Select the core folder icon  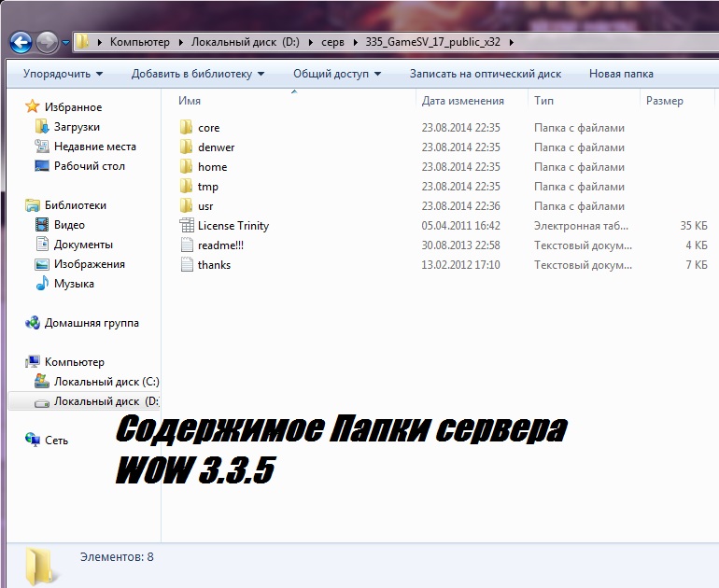click(x=186, y=128)
